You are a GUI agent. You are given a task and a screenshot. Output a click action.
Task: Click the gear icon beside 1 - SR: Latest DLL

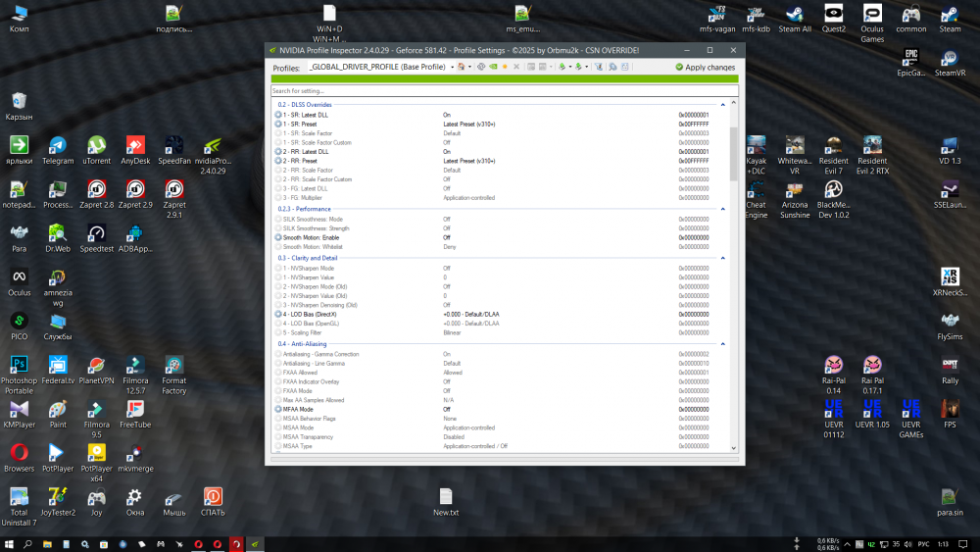(x=278, y=115)
